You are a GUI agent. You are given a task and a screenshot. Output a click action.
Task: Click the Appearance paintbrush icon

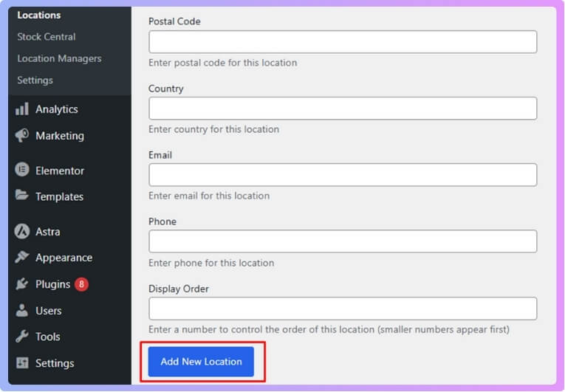pos(22,258)
